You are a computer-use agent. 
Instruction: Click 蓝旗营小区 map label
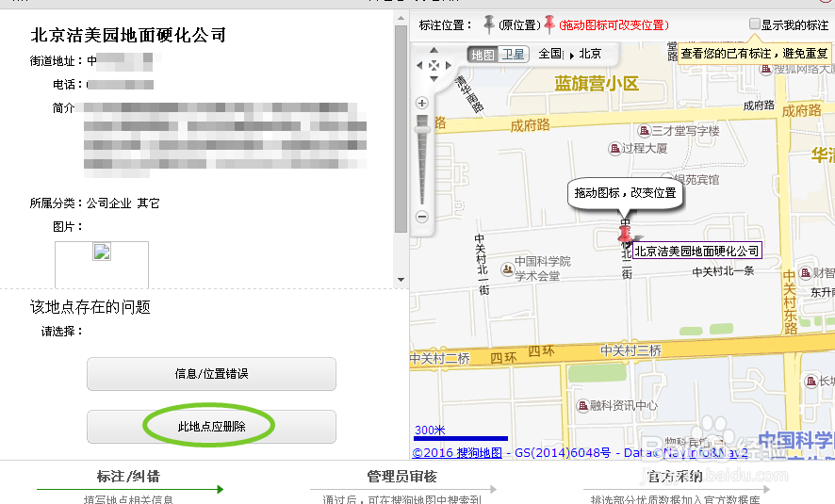(x=597, y=84)
